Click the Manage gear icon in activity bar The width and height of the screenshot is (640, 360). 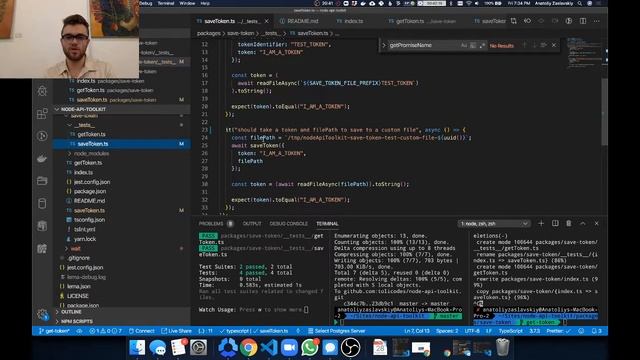pyautogui.click(x=42, y=314)
